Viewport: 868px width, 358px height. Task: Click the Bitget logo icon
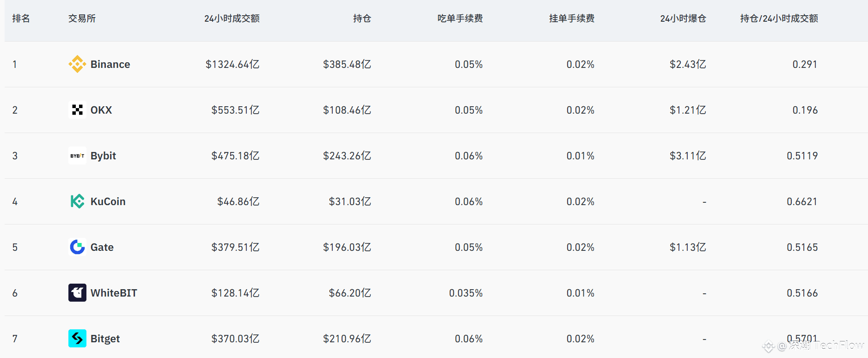pyautogui.click(x=77, y=339)
